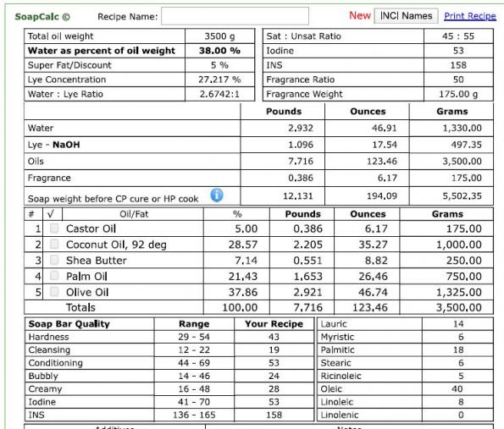Viewport: 504px width, 429px height.
Task: Click the Stearic label
Action: [x=335, y=363]
